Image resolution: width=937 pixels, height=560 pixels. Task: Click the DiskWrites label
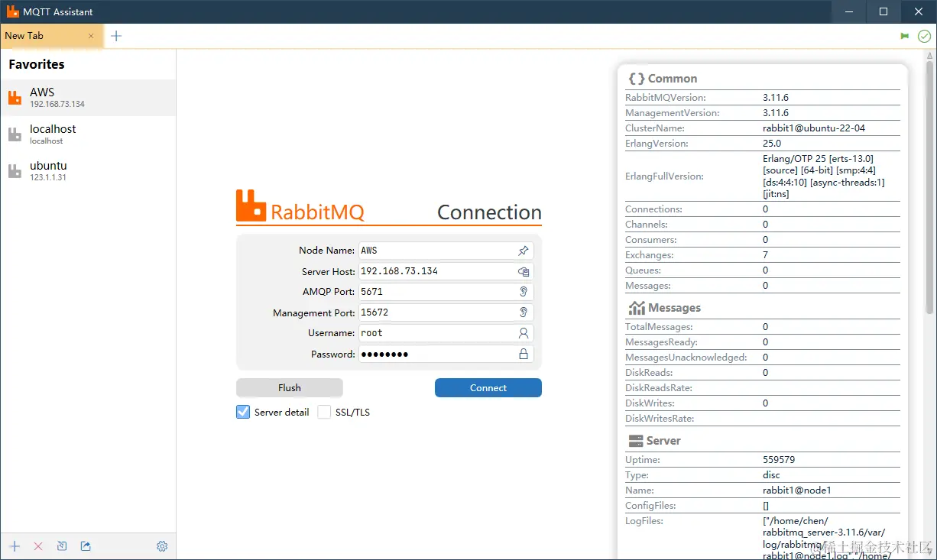coord(650,403)
